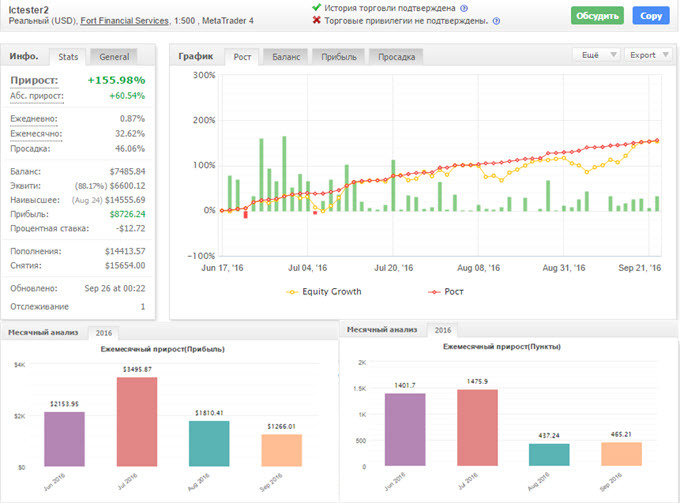Click the updated time Sep 26 at 00:22
This screenshot has height=503, width=680.
pos(115,288)
